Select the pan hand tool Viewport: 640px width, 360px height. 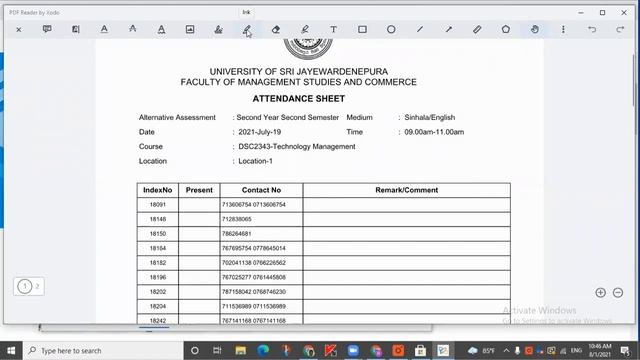coord(535,29)
